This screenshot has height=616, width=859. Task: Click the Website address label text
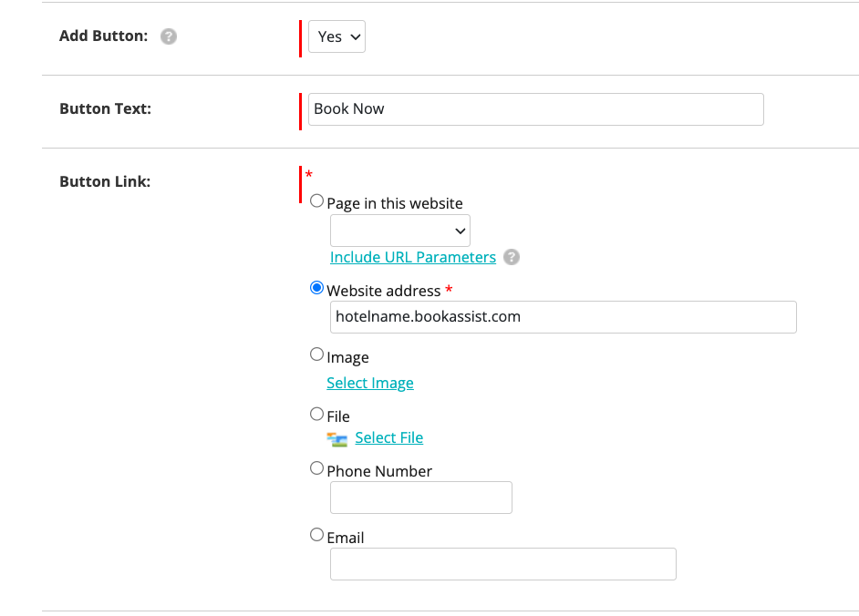(384, 291)
